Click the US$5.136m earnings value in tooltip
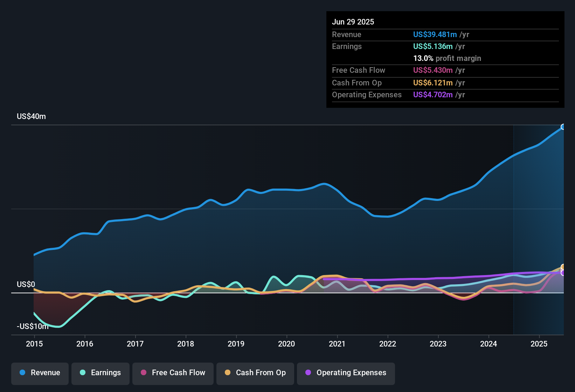 [433, 46]
